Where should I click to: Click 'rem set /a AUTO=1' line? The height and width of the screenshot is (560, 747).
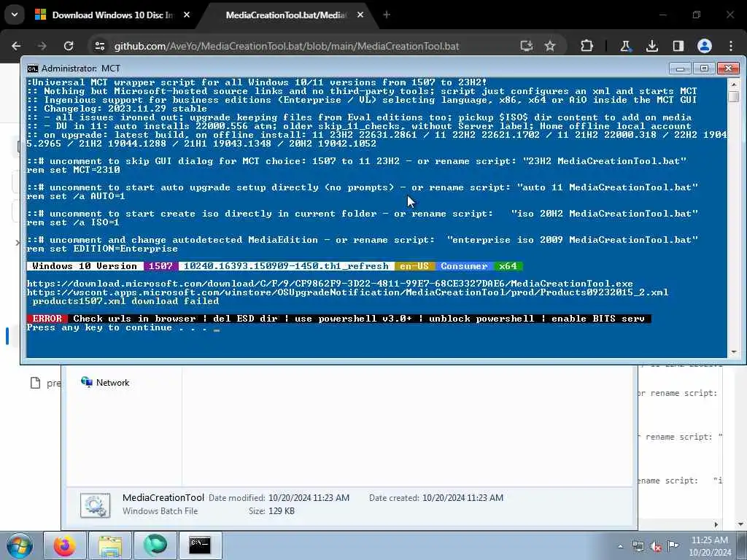76,196
